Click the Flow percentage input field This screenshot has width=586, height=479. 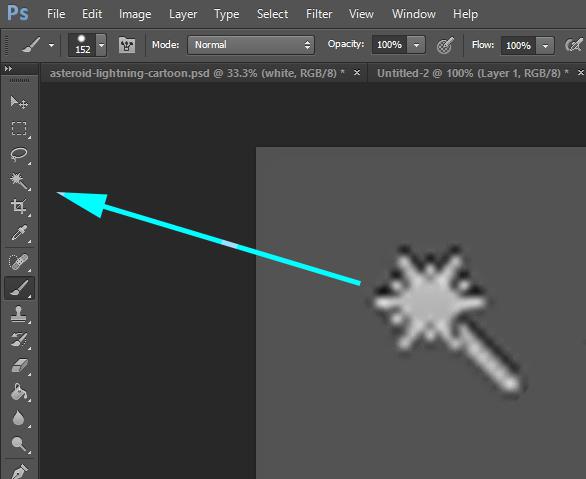pos(518,46)
